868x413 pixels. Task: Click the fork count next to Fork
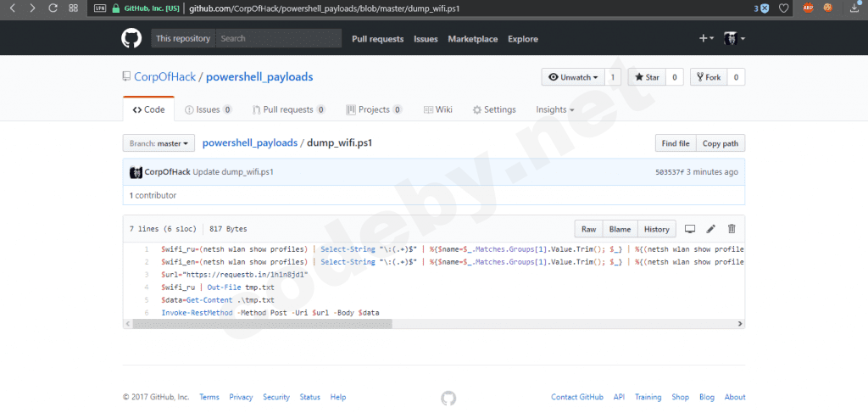click(x=737, y=77)
